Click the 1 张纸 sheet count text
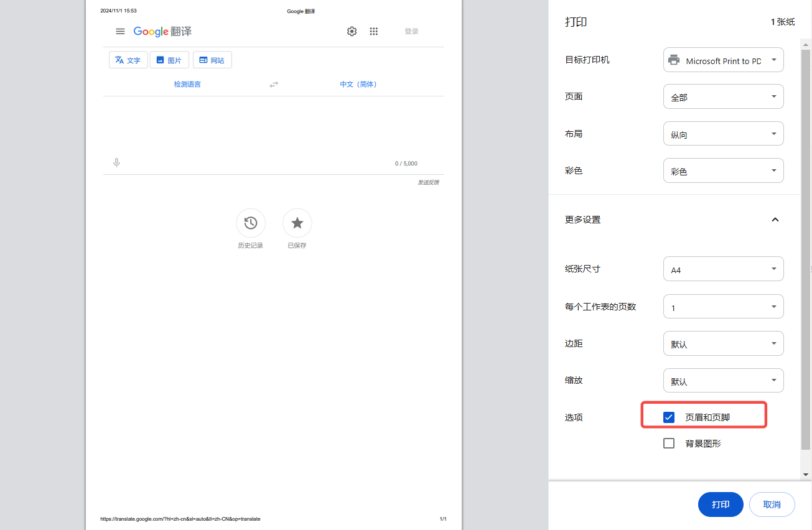This screenshot has width=812, height=530. click(783, 22)
